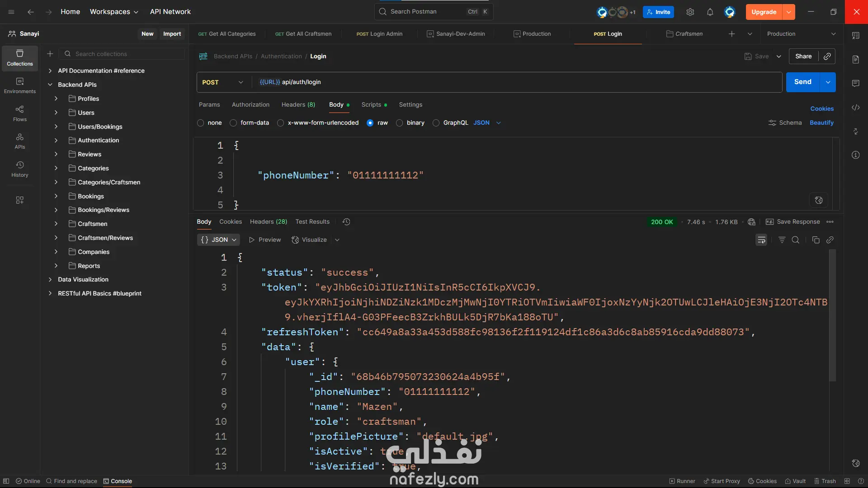Open the Environments sidebar panel
Viewport: 868px width, 488px height.
click(x=19, y=85)
